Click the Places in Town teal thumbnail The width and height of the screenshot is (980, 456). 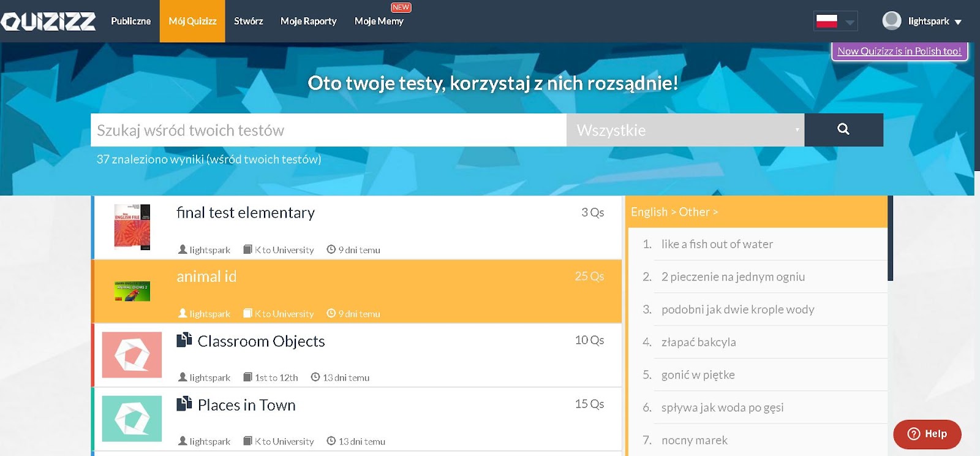pos(132,419)
